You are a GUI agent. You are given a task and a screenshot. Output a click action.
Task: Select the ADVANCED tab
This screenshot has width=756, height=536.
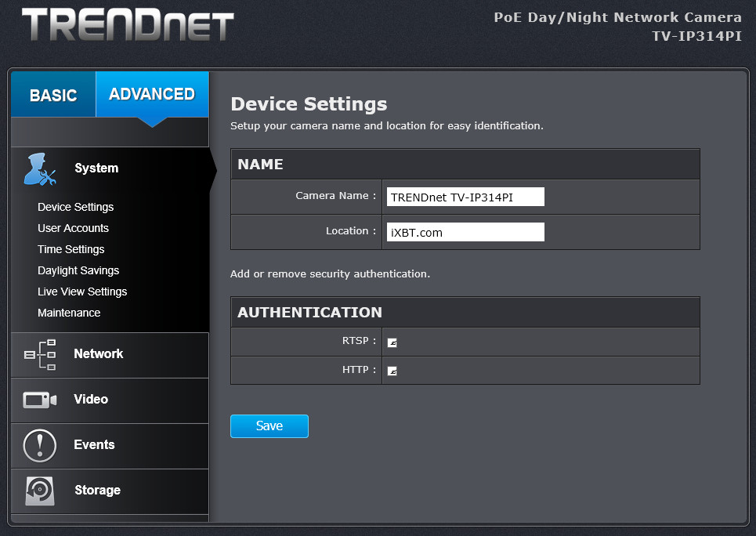152,94
